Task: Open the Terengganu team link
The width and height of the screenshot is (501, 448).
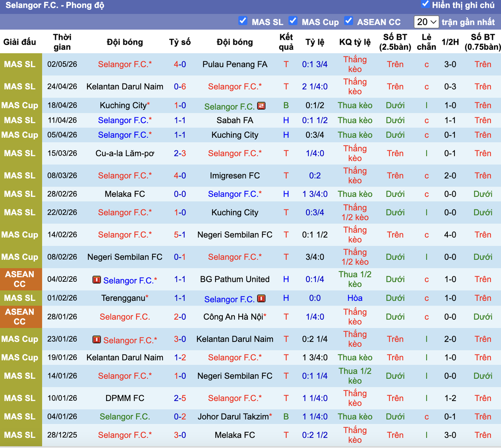Action: click(x=123, y=298)
